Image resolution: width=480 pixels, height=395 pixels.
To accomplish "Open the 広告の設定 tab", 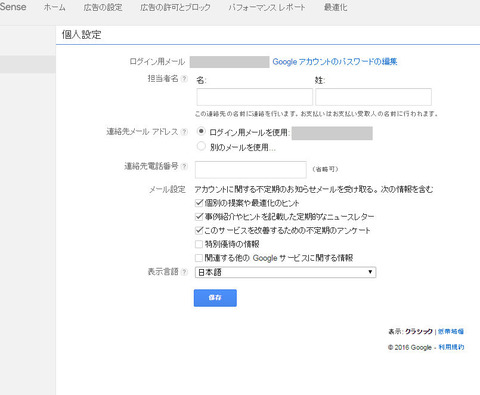I will (103, 7).
